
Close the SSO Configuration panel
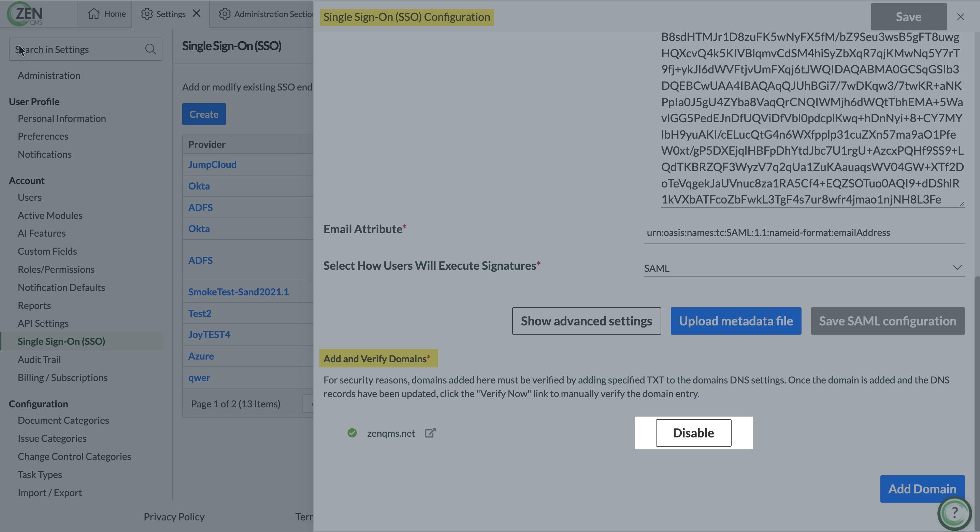[x=961, y=17]
